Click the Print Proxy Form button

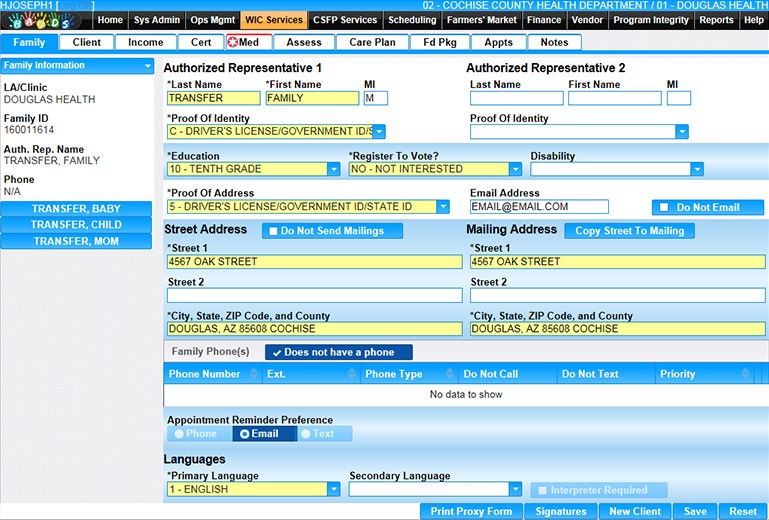(x=471, y=511)
